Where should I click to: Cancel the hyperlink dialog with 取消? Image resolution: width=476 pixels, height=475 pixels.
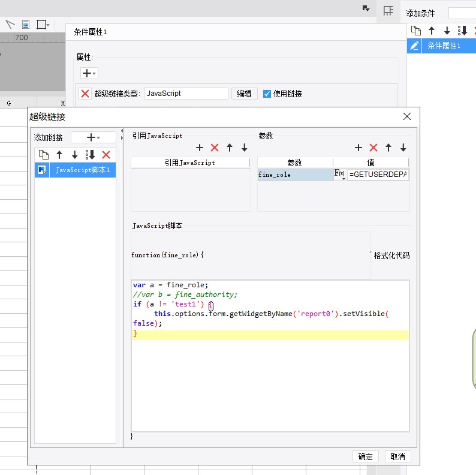coord(398,456)
